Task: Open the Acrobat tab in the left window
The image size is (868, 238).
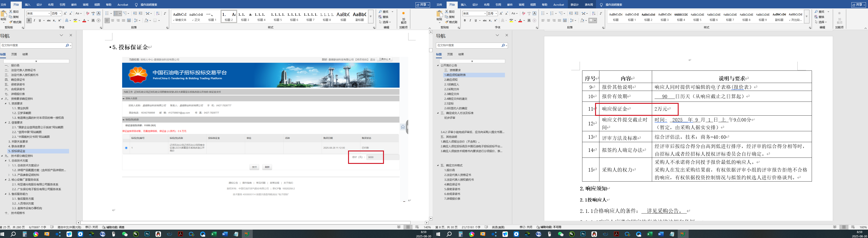Action: [123, 5]
